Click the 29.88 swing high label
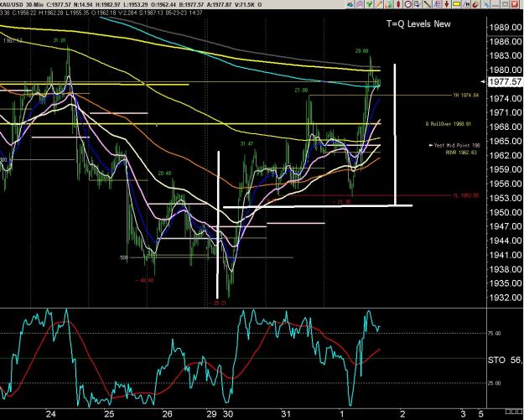524x420 pixels. 361,51
